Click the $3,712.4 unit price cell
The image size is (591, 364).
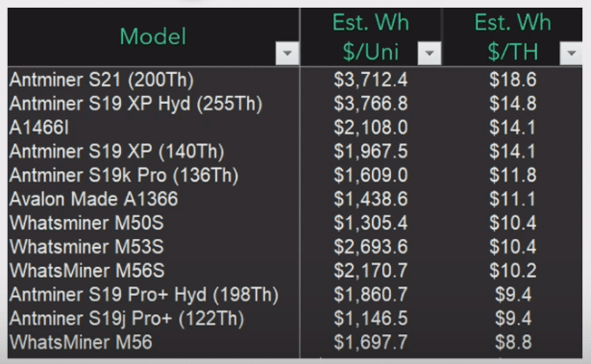(x=371, y=80)
